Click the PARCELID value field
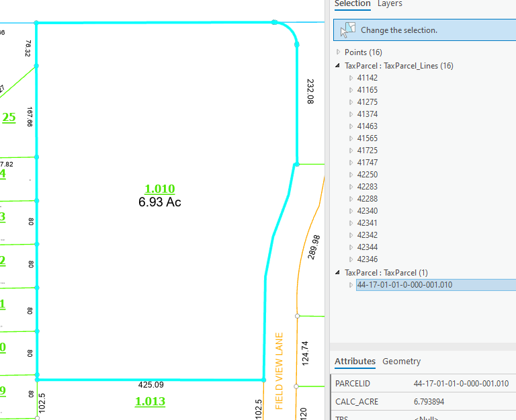Screen dimensions: 516x420 point(461,384)
